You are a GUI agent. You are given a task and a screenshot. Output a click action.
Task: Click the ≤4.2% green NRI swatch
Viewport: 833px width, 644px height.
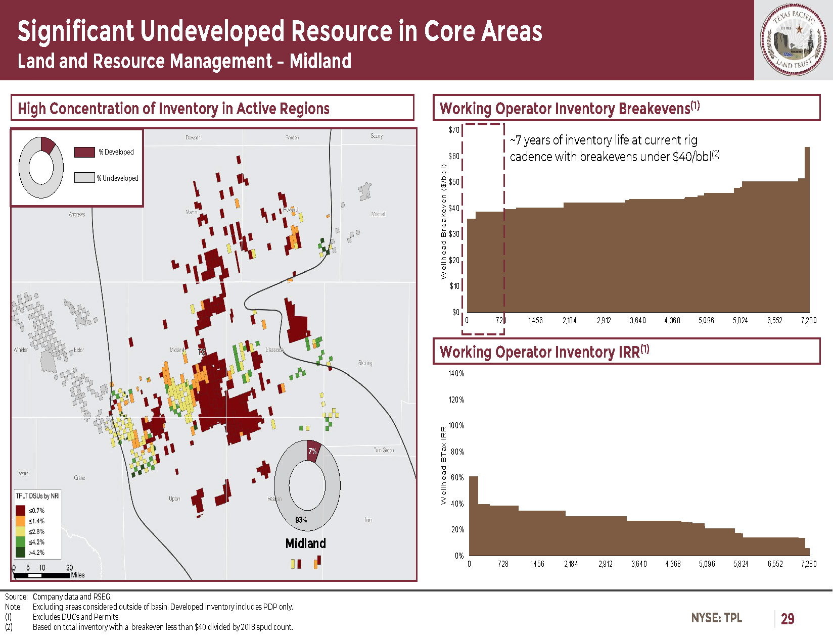(21, 542)
